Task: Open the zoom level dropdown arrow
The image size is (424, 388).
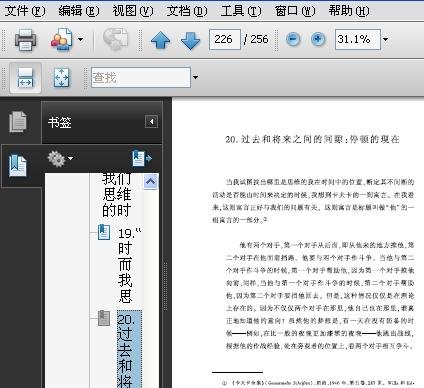Action: pos(385,39)
